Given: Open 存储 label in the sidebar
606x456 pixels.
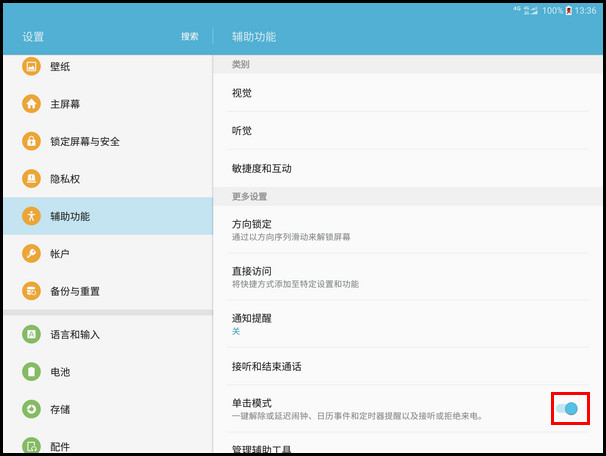Looking at the screenshot, I should point(60,409).
